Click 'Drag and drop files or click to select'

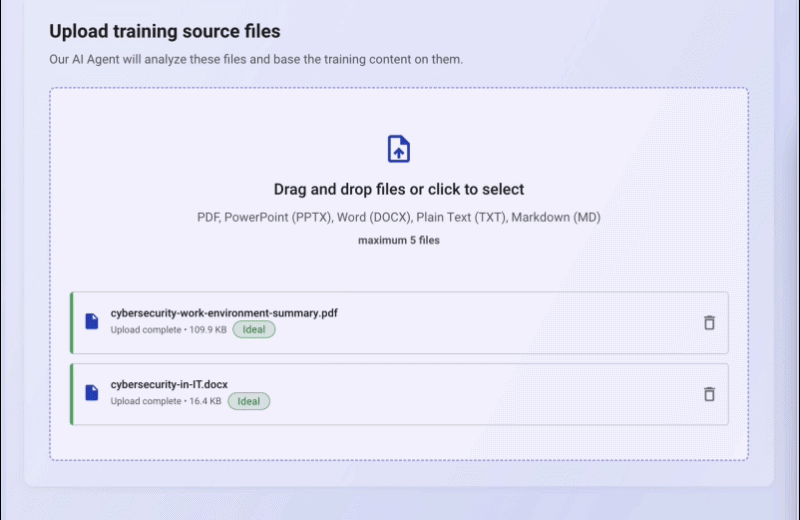coord(399,189)
